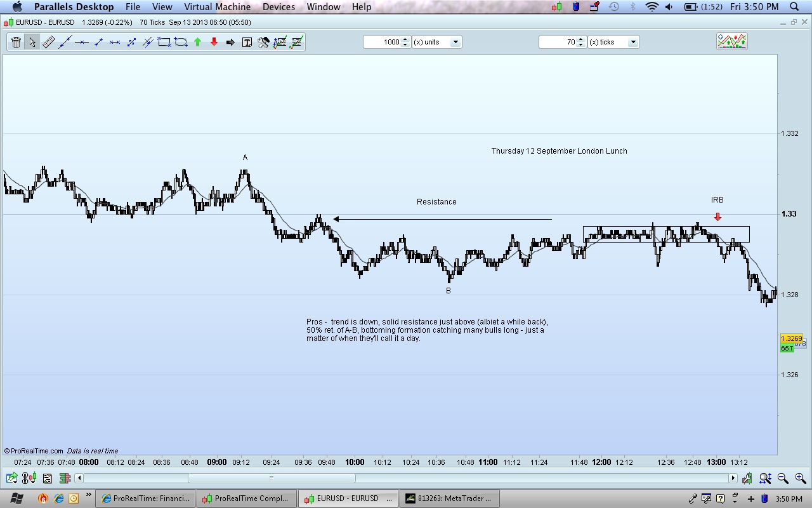The height and width of the screenshot is (508, 812).
Task: Click the order book bars icon at bottom left
Action: pyautogui.click(x=65, y=478)
